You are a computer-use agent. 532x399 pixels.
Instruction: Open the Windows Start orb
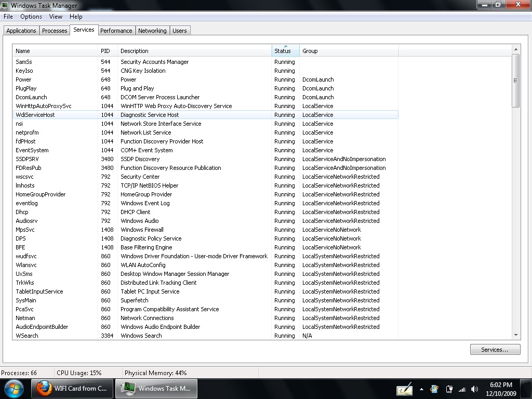coord(14,389)
